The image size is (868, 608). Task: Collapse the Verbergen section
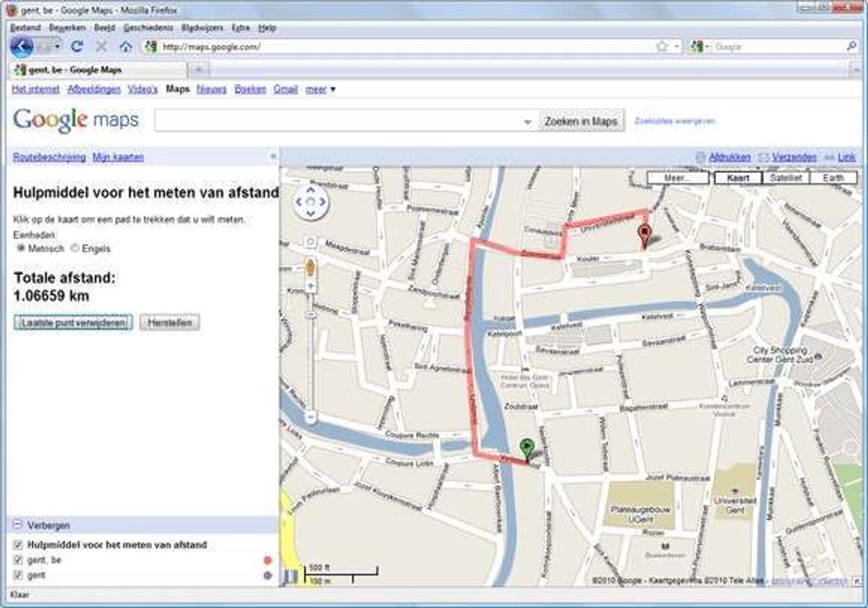click(18, 525)
